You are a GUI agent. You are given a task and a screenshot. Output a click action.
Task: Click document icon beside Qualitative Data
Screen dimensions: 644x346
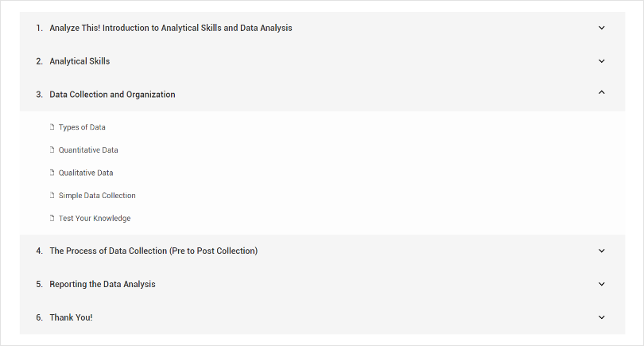(x=52, y=173)
